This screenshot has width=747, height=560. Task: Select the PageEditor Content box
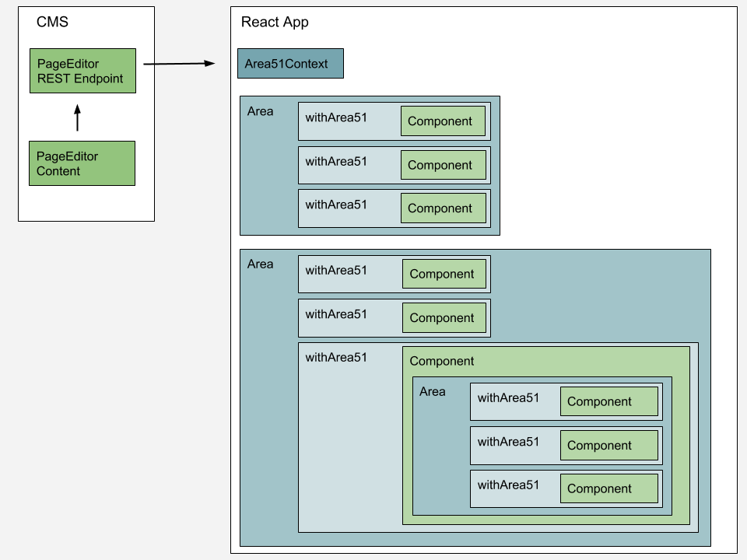82,163
